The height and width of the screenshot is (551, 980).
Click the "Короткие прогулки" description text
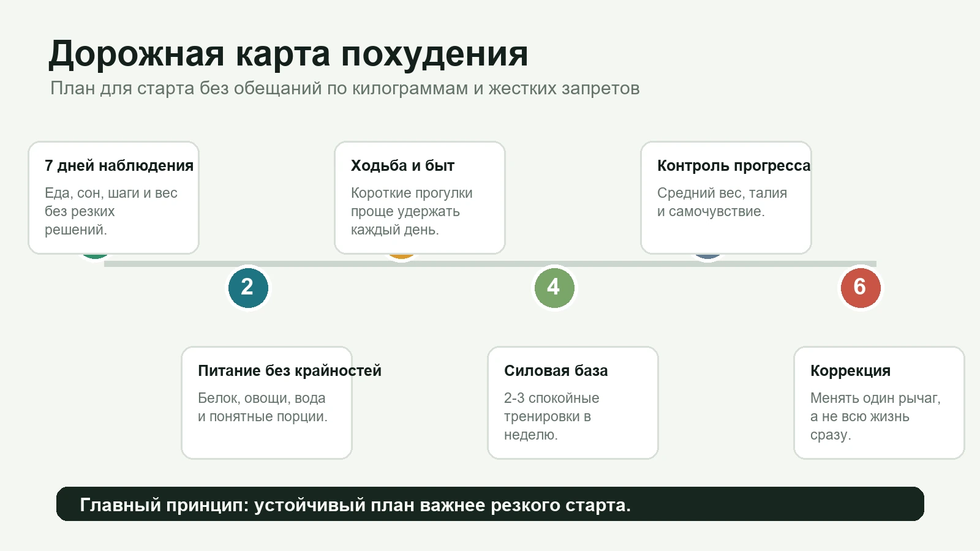[412, 211]
